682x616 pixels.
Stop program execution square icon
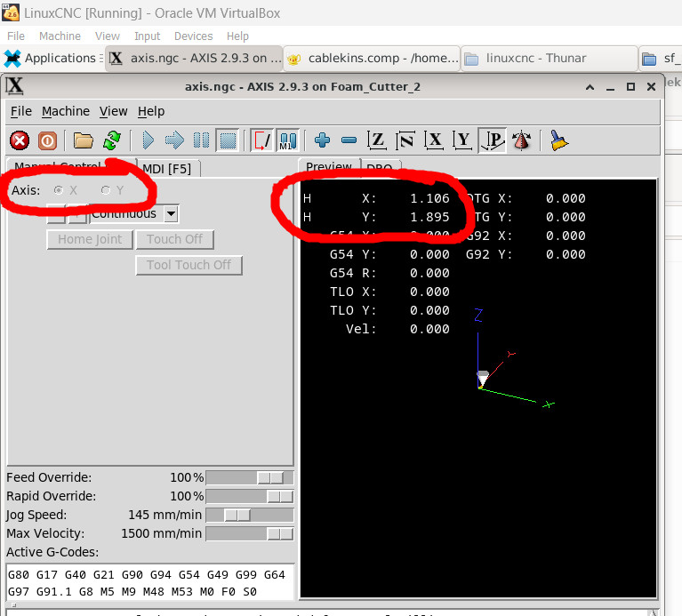pyautogui.click(x=228, y=140)
